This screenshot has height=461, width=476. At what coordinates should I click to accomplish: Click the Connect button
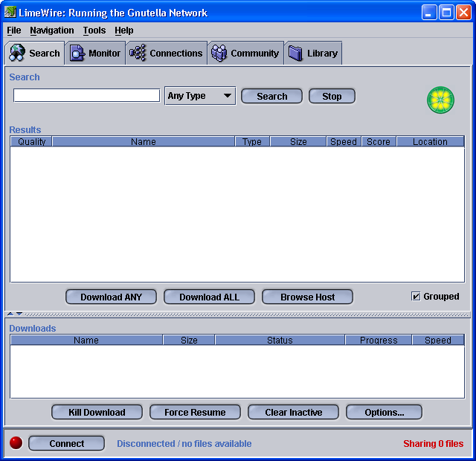[x=66, y=443]
